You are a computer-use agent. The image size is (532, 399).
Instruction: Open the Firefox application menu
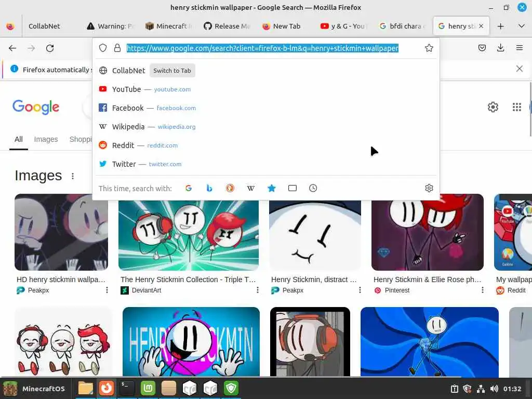[x=519, y=48]
